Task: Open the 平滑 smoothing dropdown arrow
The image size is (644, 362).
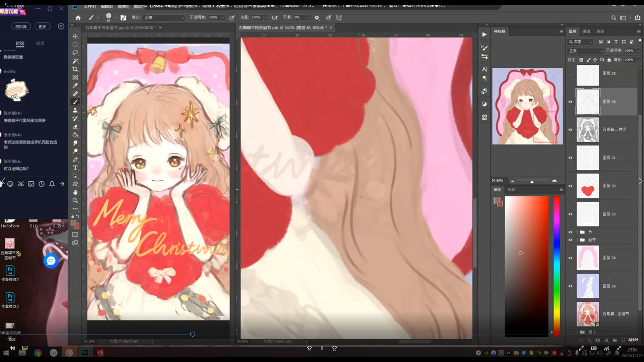Action: pyautogui.click(x=309, y=17)
